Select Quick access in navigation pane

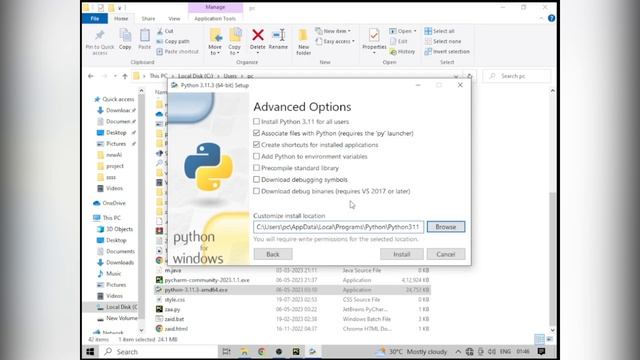pyautogui.click(x=114, y=99)
